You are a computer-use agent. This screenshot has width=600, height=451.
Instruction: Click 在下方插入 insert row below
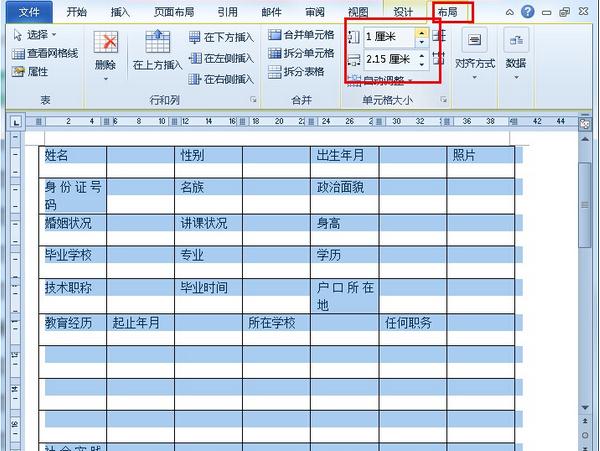(x=221, y=37)
